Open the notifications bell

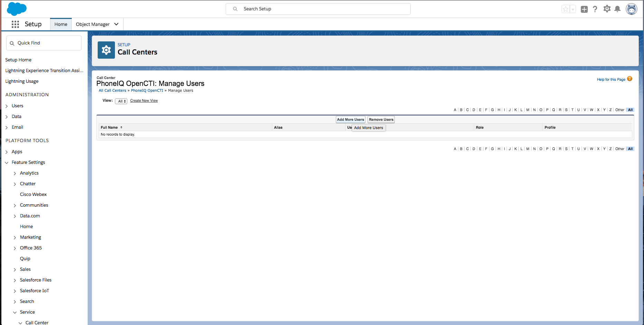pyautogui.click(x=617, y=9)
